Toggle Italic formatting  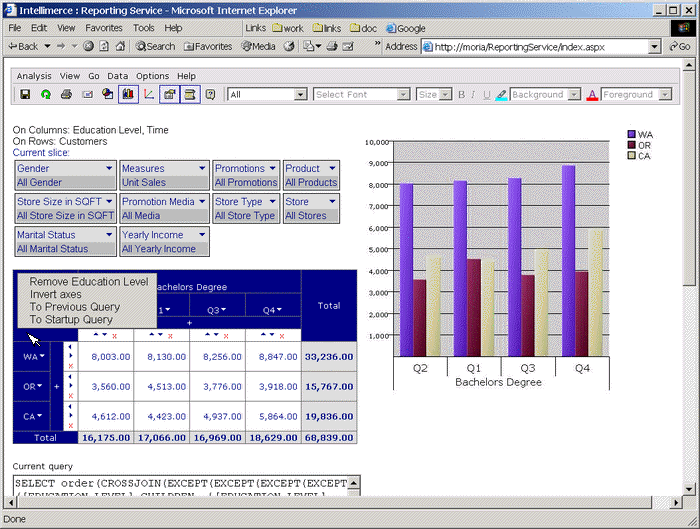tap(473, 95)
